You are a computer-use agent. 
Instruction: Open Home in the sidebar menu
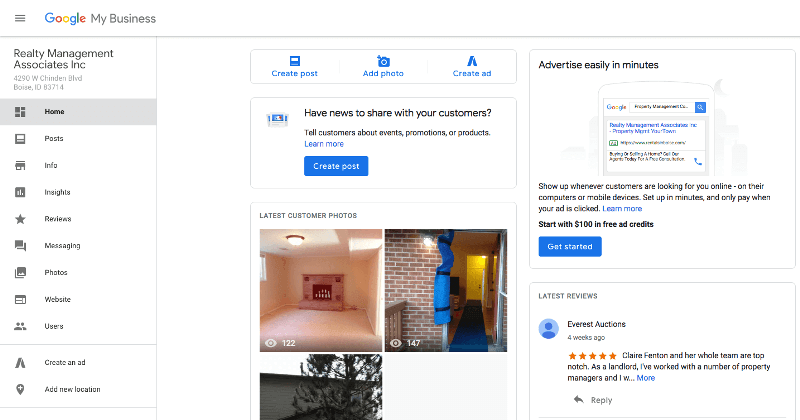tap(78, 112)
